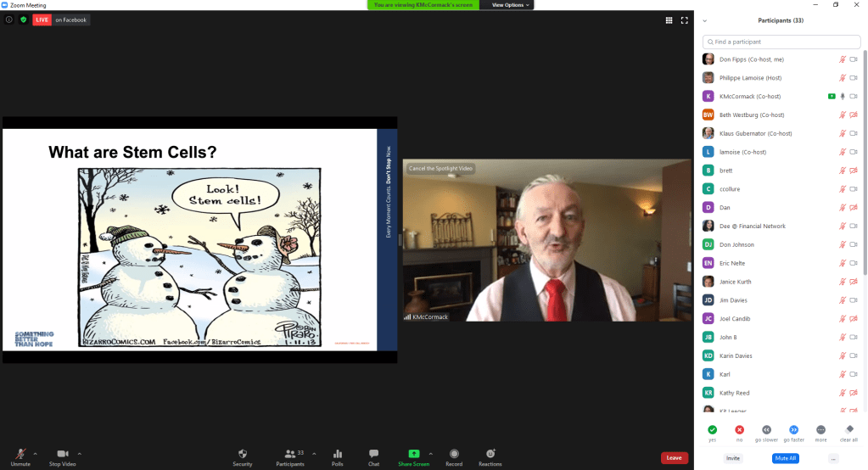This screenshot has height=470, width=868.
Task: Expand audio options arrow beside Unmute
Action: tap(35, 454)
